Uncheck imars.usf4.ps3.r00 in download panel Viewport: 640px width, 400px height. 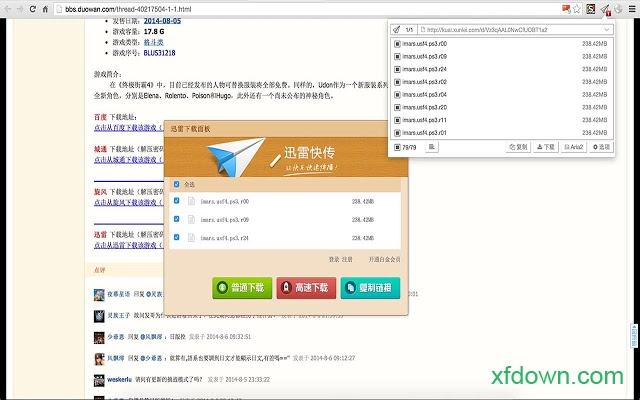pos(176,201)
